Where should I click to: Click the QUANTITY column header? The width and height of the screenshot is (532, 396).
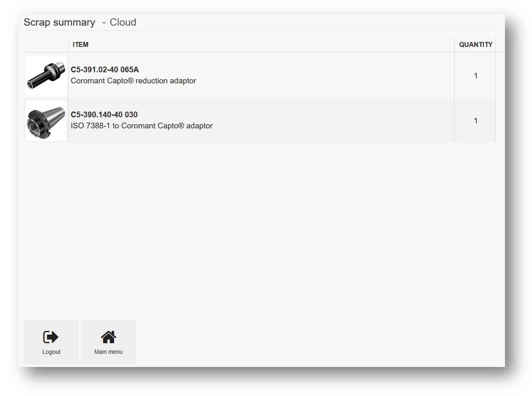[x=476, y=45]
